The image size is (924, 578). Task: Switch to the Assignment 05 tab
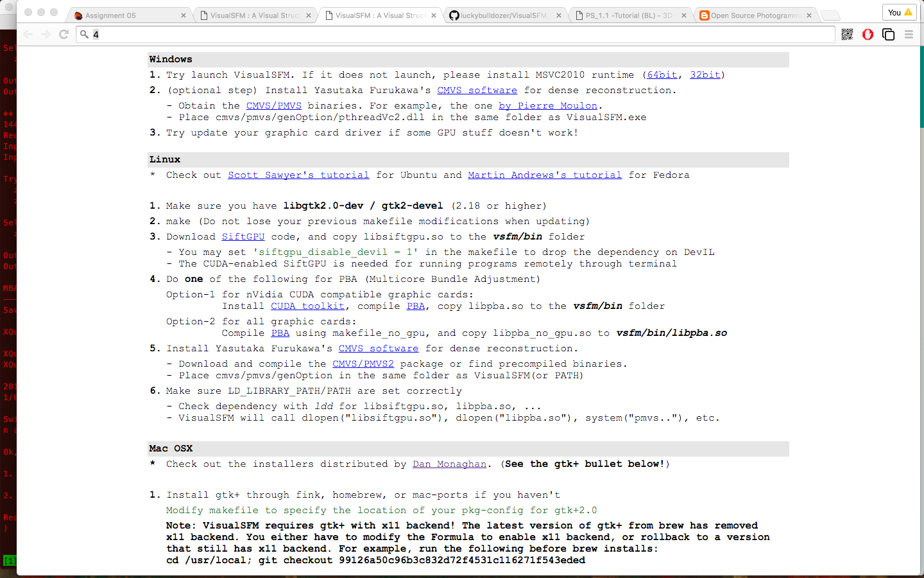point(128,15)
